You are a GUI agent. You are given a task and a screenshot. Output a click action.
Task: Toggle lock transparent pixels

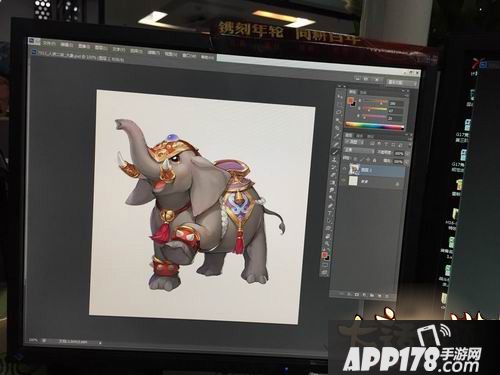355,159
